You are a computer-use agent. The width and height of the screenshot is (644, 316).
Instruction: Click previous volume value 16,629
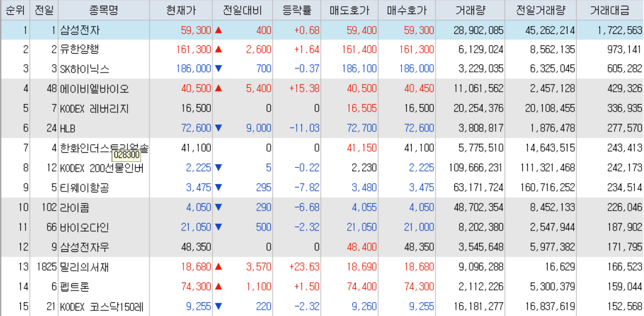(561, 267)
